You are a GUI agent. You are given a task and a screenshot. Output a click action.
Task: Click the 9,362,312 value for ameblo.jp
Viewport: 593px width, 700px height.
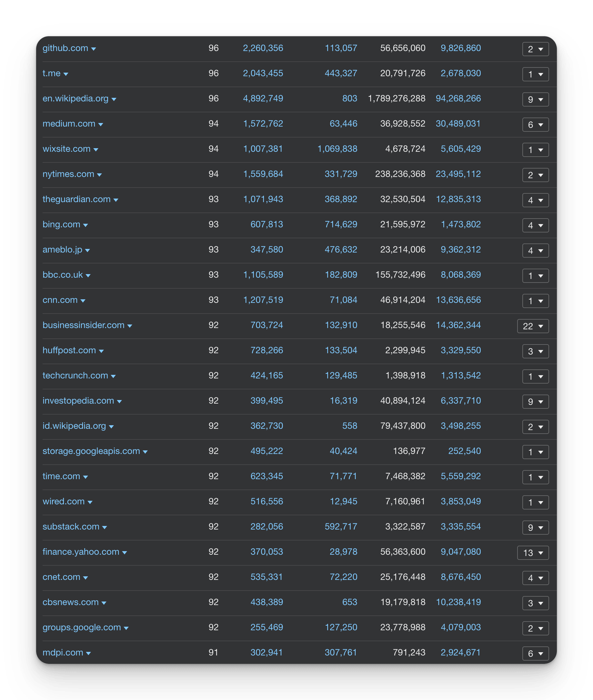(460, 250)
